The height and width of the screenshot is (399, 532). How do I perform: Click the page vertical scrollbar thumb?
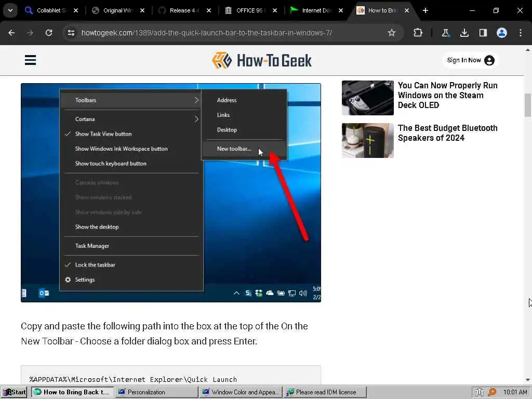click(x=528, y=105)
